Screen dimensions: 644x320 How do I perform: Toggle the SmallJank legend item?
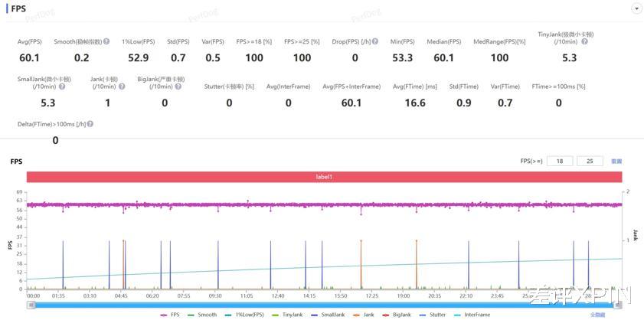coord(328,315)
